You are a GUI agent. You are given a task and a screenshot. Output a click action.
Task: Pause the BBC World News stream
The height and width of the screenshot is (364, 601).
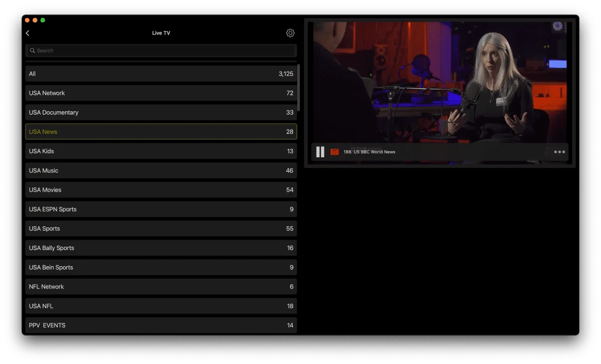coord(320,152)
